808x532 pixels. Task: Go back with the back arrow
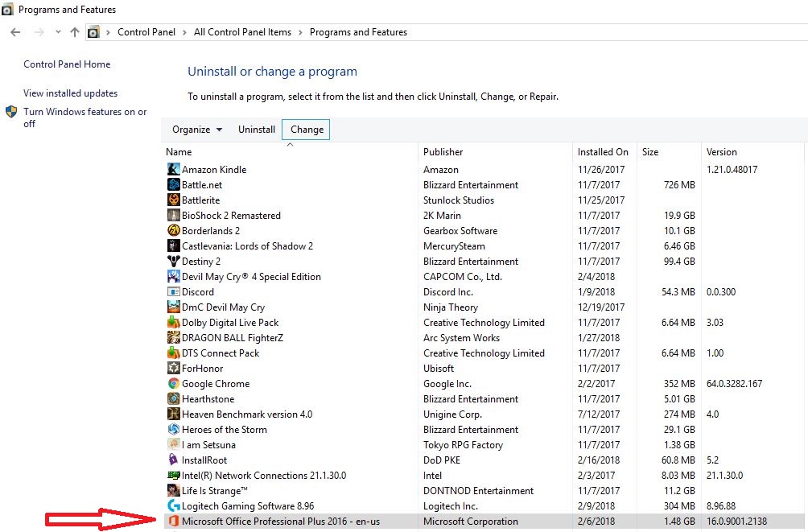coord(15,32)
